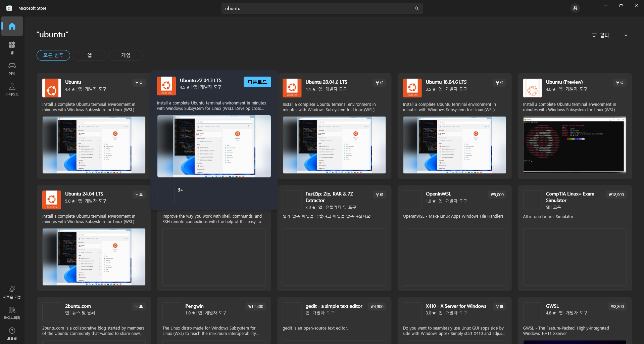644x344 pixels.
Task: Open gedit - a simple text editor title
Action: 334,306
